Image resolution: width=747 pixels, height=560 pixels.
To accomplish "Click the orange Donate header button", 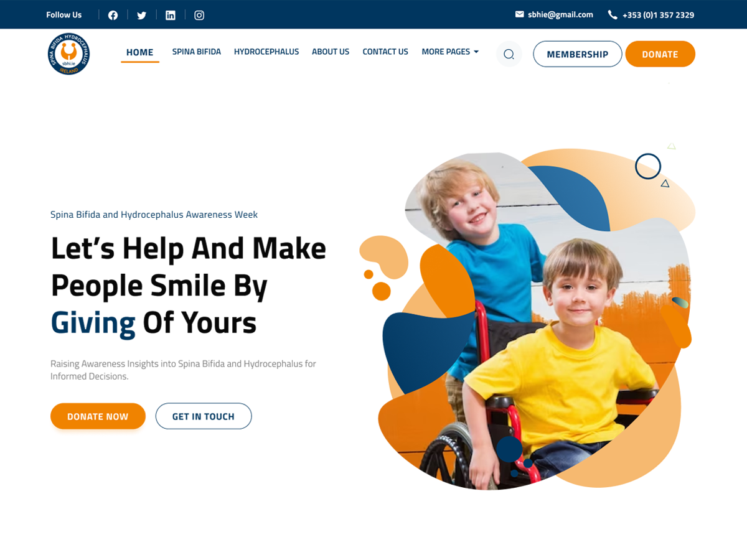I will [660, 54].
